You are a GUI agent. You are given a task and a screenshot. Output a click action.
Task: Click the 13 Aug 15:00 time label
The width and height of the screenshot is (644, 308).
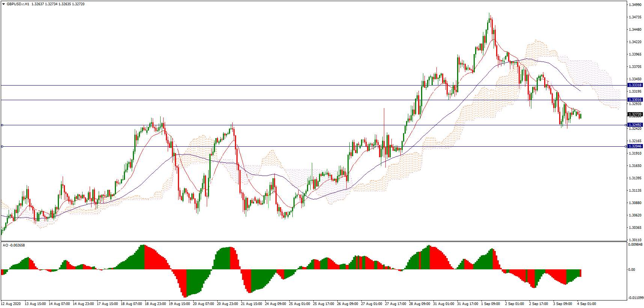(35, 303)
